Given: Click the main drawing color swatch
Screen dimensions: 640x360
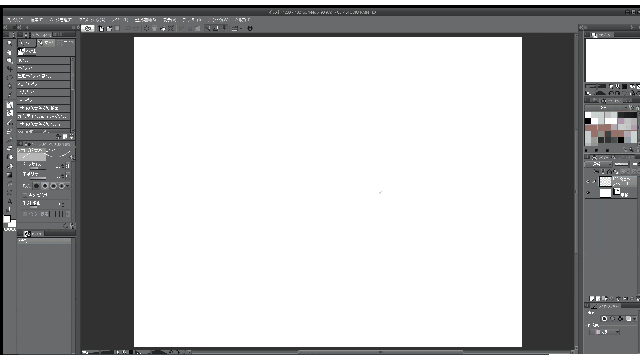Looking at the screenshot, I should 7,219.
